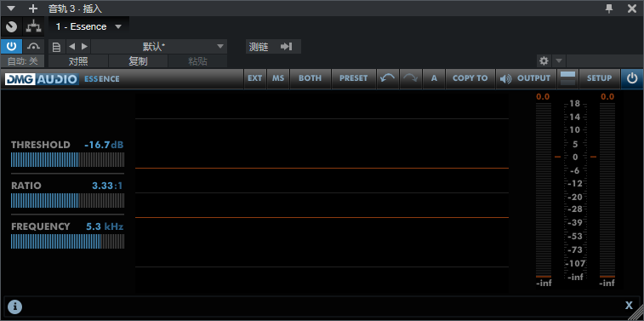This screenshot has width=644, height=321.
Task: Open the host gear settings icon
Action: pos(544,61)
